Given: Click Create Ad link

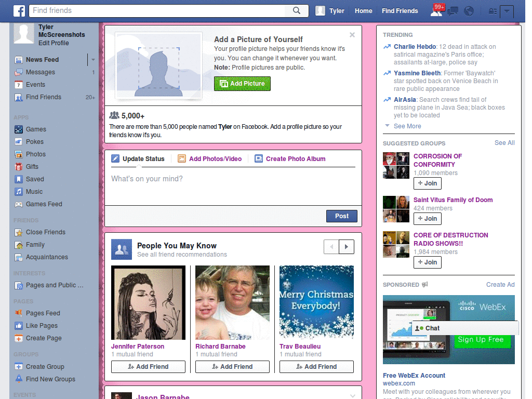Looking at the screenshot, I should click(x=500, y=285).
